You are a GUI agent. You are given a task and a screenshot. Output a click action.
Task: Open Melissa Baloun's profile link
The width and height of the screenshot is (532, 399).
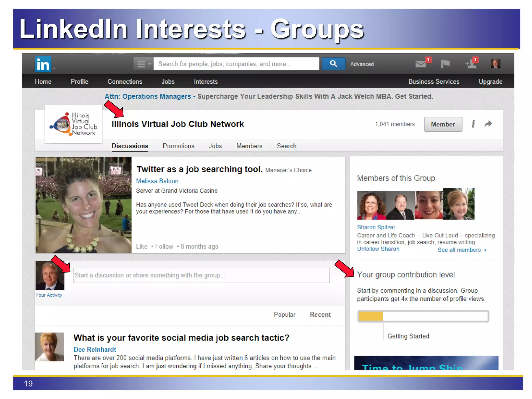click(157, 181)
